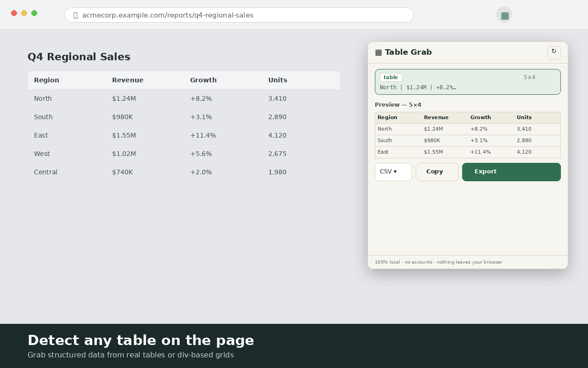Select the detected table 5×4 card
This screenshot has height=368, width=588.
pos(468,82)
